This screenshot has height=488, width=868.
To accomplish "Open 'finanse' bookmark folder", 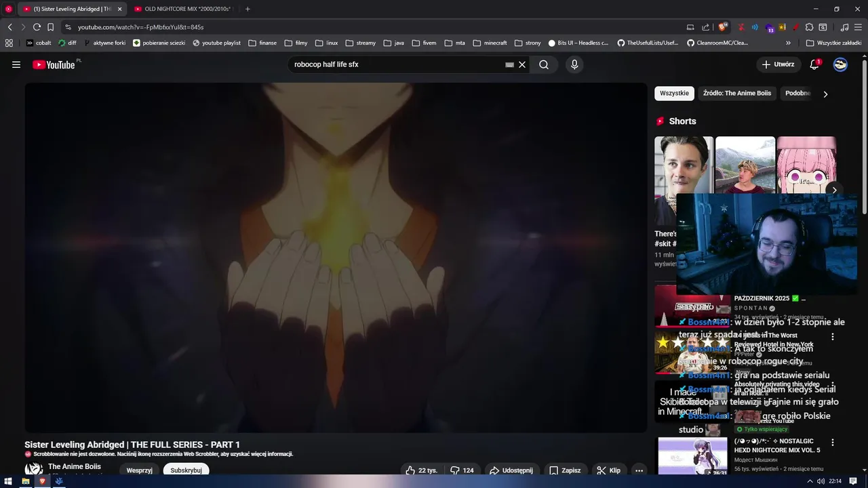I will [262, 43].
